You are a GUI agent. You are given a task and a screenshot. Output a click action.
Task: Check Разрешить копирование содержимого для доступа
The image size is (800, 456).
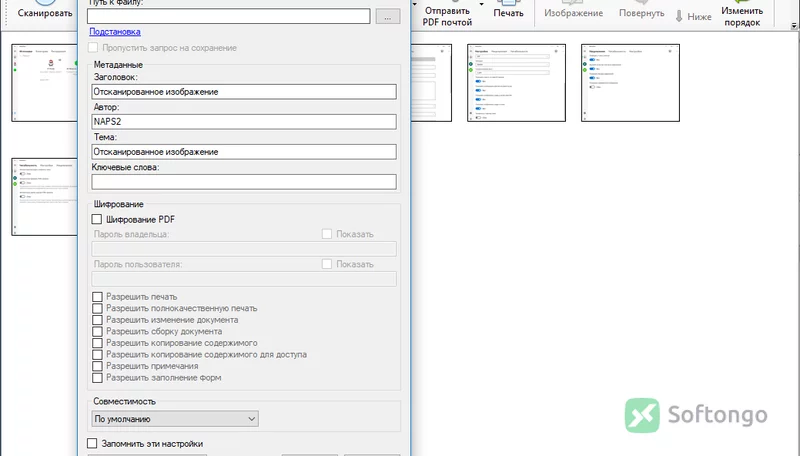[97, 355]
